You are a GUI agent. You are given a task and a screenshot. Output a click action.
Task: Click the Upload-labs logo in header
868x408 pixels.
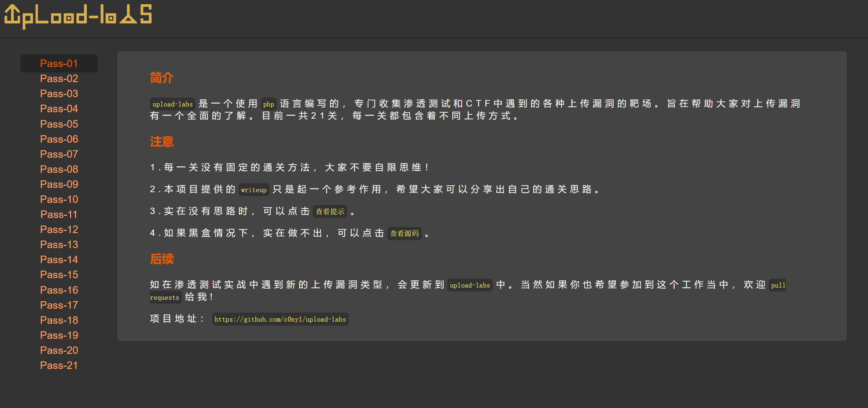(78, 16)
